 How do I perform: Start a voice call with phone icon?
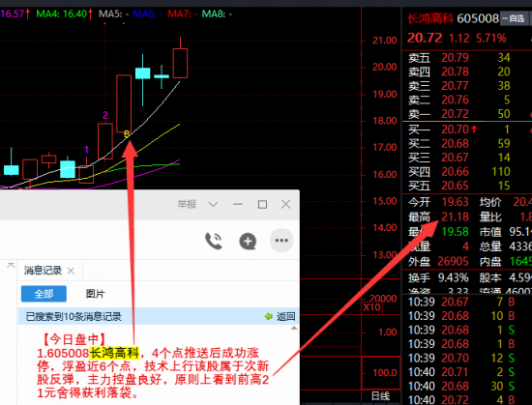coord(214,241)
